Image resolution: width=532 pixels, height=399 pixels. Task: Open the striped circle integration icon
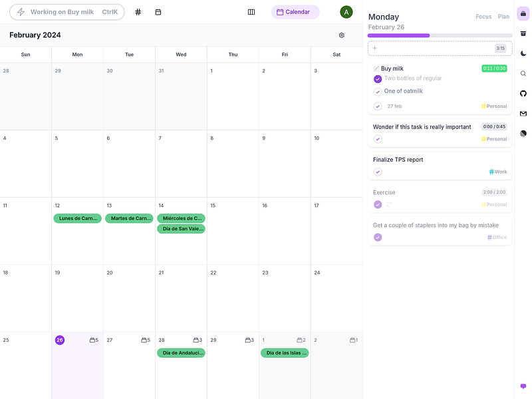pyautogui.click(x=523, y=134)
